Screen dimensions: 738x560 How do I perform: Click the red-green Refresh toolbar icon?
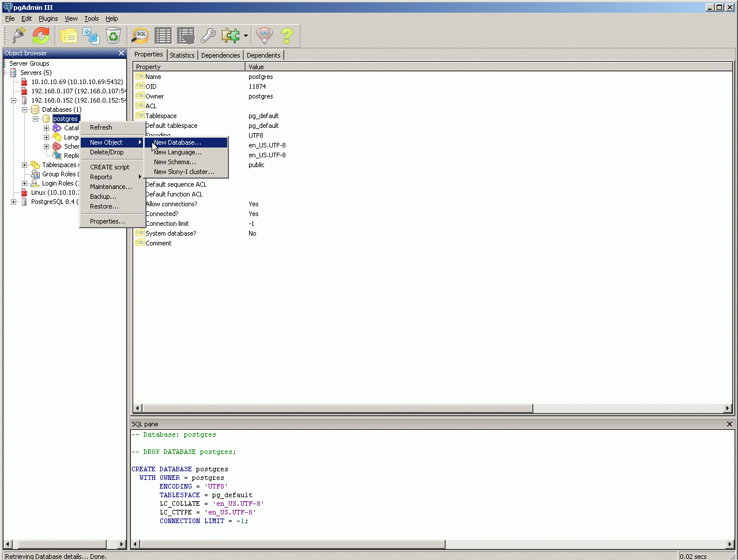coord(41,36)
